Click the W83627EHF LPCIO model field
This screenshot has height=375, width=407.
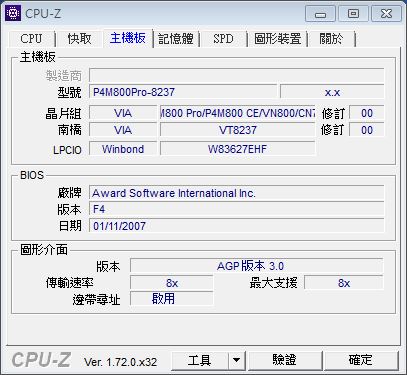[237, 149]
